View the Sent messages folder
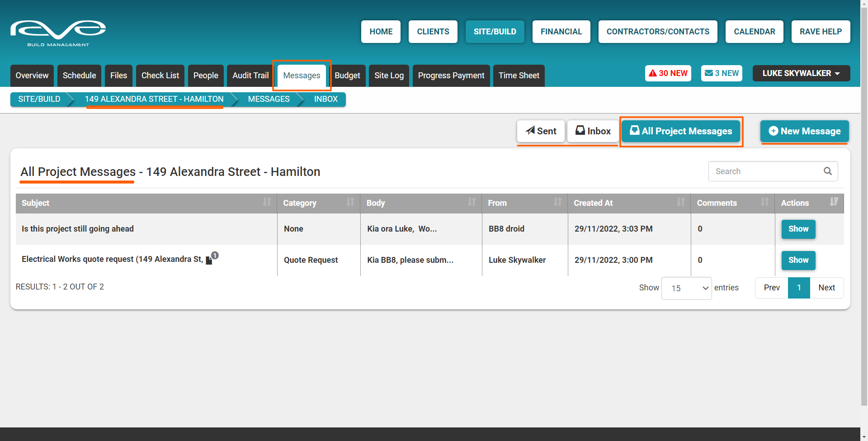Viewport: 868px width, 441px height. coord(541,131)
